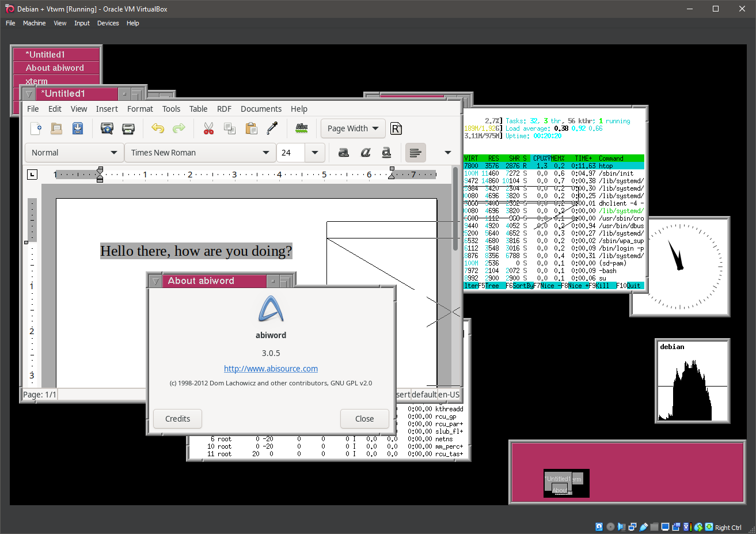Click the font size field showing 24
Viewport: 756px width, 534px height.
tap(291, 153)
